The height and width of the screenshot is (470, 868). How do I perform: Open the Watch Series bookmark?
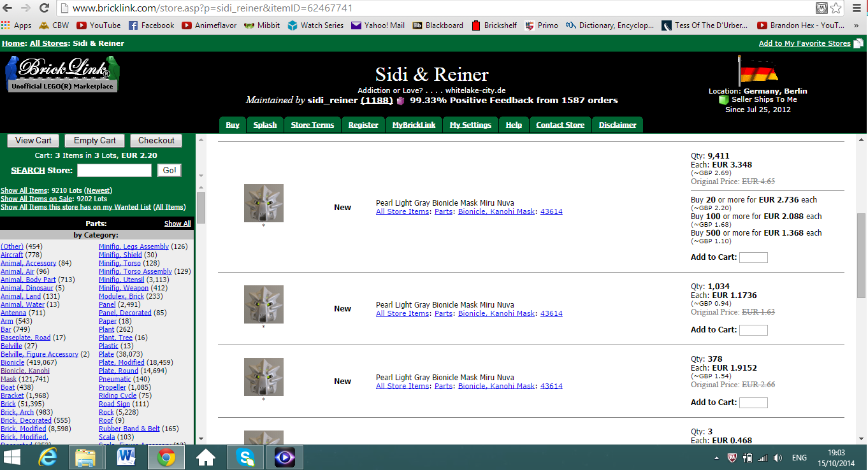315,25
